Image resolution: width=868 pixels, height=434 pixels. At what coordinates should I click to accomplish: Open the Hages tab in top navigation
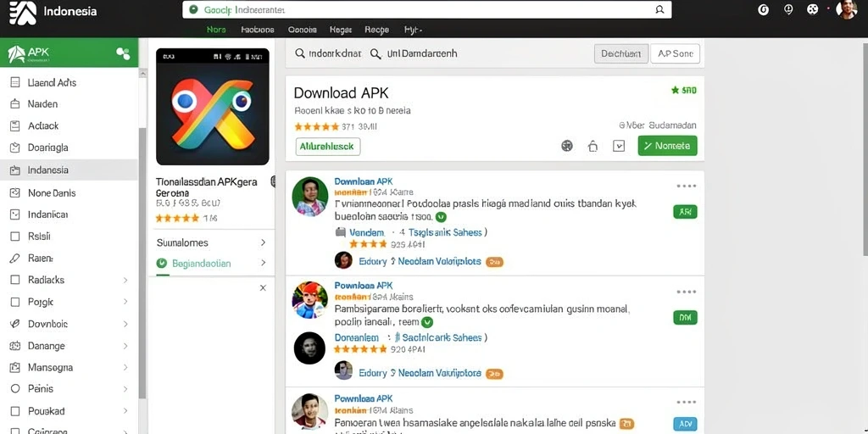point(341,30)
